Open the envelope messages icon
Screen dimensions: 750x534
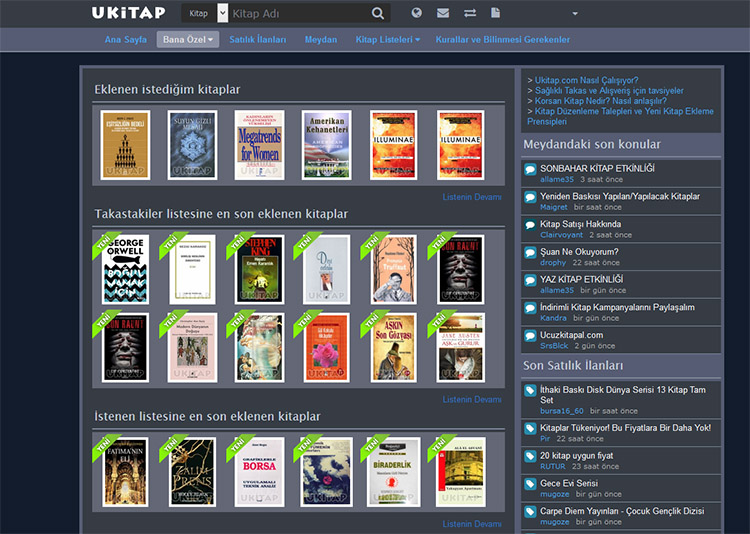click(x=443, y=13)
